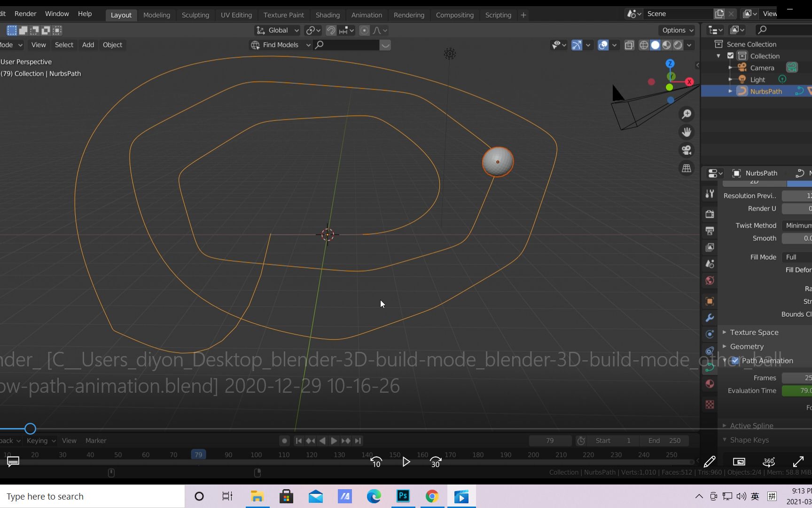Toggle the Collection visibility checkbox

tap(730, 56)
